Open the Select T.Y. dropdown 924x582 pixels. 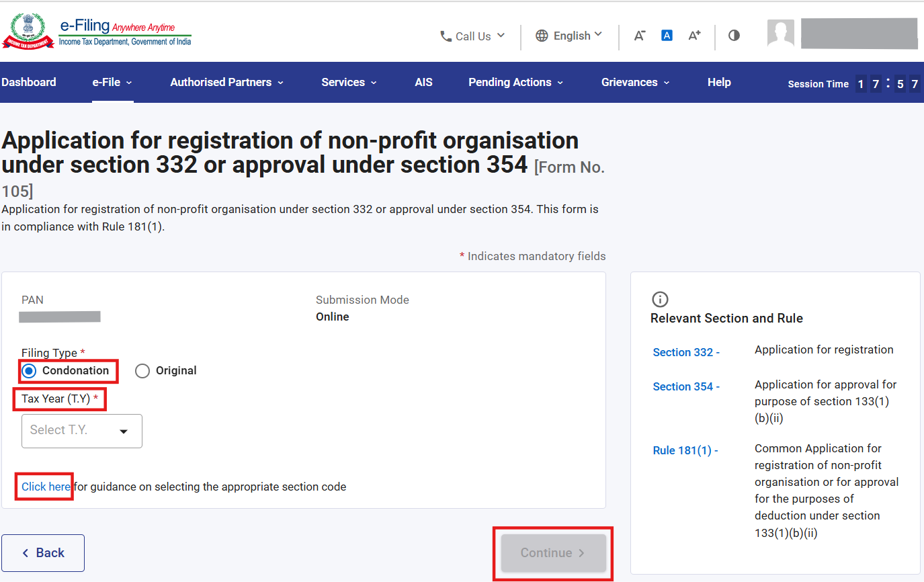(82, 431)
